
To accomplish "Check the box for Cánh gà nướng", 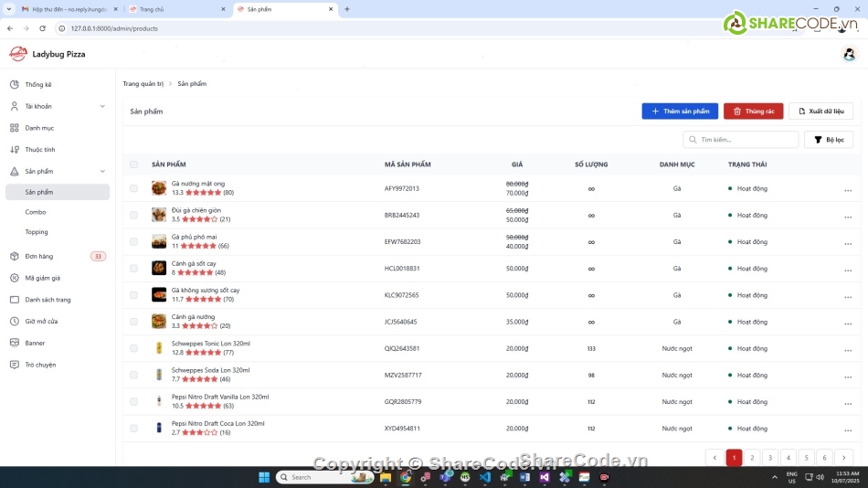I will (133, 322).
